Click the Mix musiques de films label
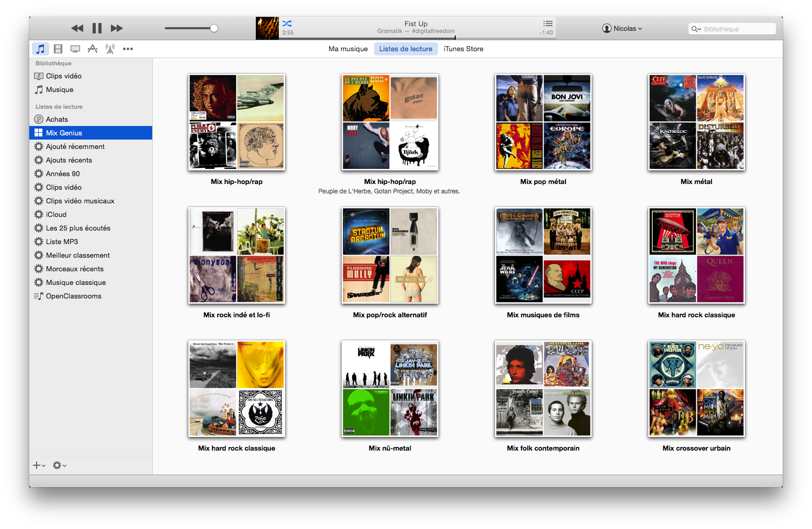The image size is (812, 529). coord(543,315)
